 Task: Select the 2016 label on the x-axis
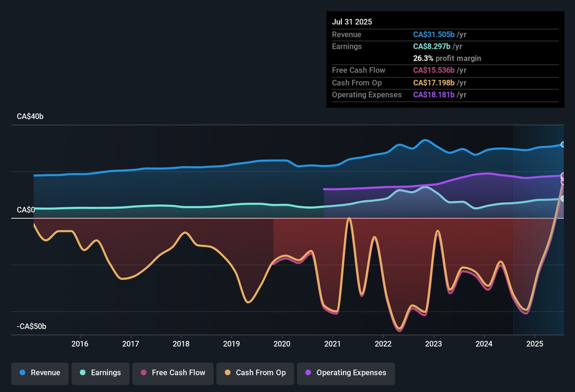coord(80,344)
